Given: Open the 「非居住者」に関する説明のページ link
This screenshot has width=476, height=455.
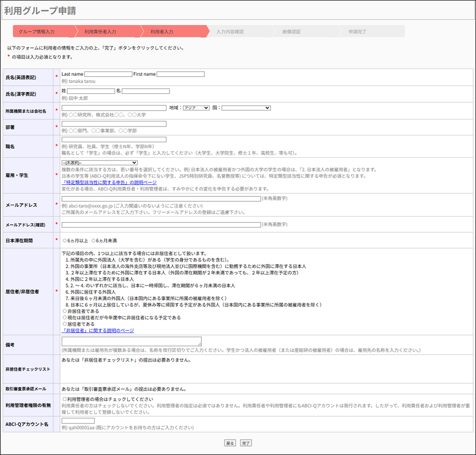Looking at the screenshot, I should [x=98, y=331].
